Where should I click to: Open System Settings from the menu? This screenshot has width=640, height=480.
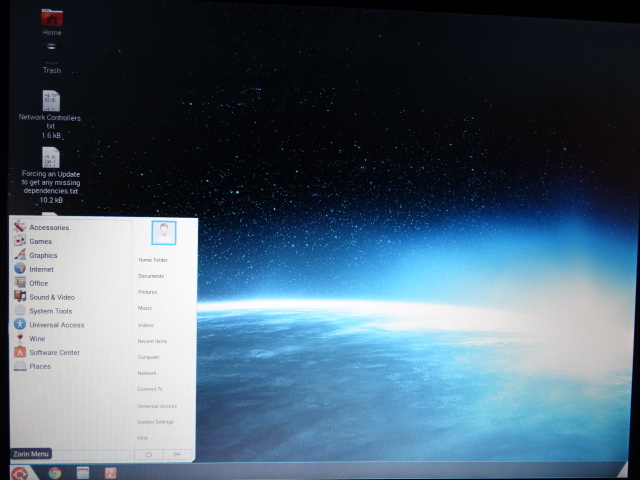point(155,422)
